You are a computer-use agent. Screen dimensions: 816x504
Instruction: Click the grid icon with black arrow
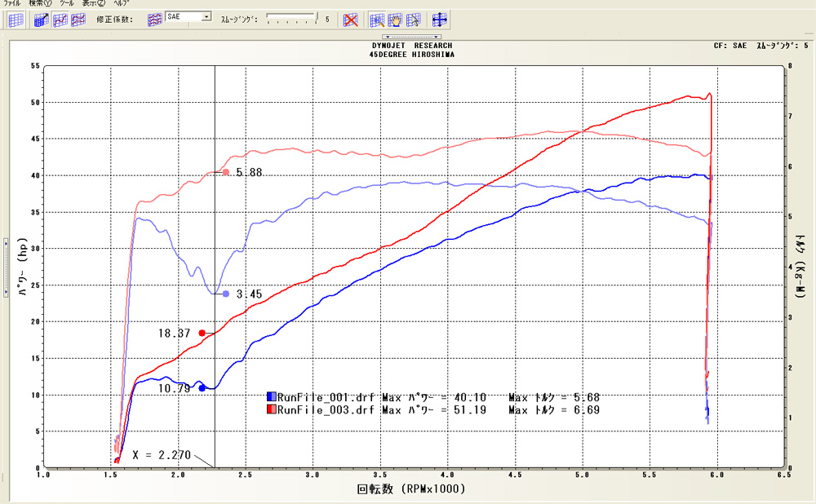pos(43,20)
